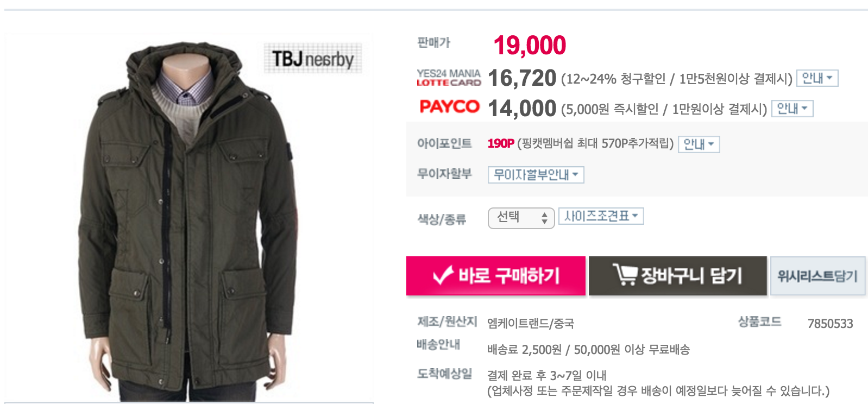Open the 색상/종류 선택 combo box
Image resolution: width=868 pixels, height=404 pixels.
pyautogui.click(x=521, y=218)
